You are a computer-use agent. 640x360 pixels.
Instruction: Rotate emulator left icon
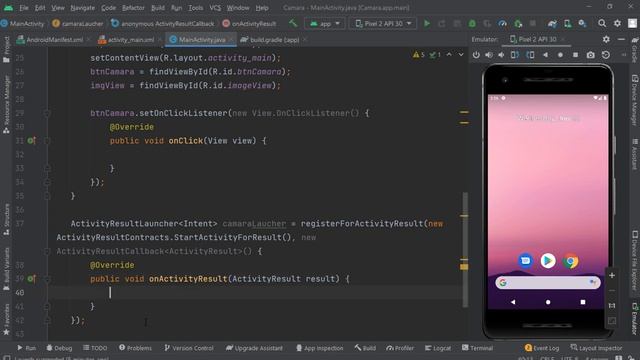click(x=515, y=55)
